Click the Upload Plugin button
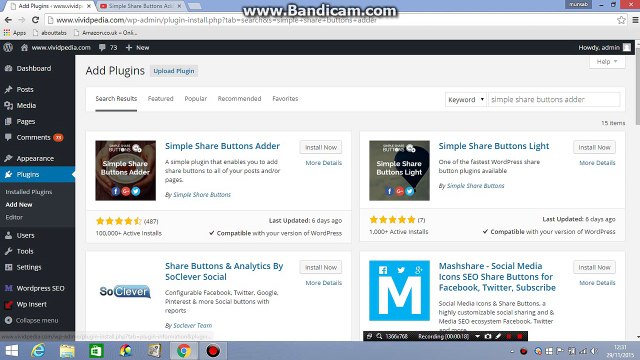 point(174,71)
